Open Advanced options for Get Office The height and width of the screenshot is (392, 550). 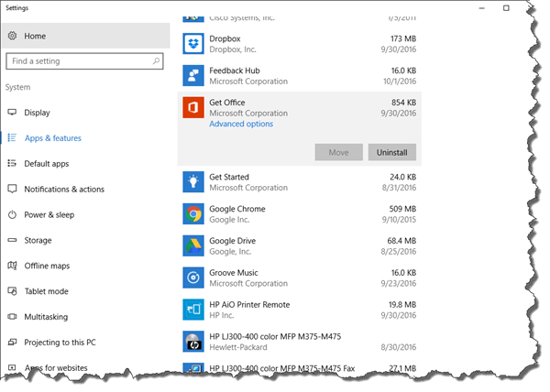tap(241, 124)
